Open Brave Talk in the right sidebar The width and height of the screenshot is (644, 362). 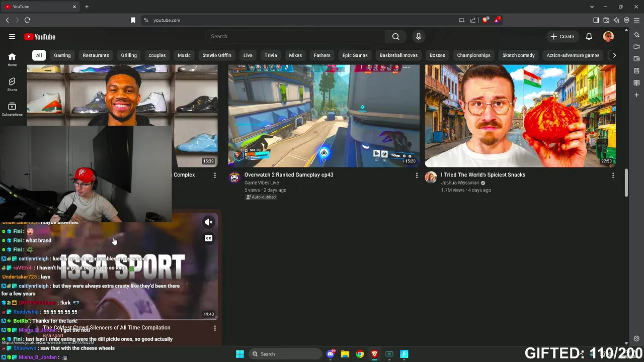click(x=636, y=47)
